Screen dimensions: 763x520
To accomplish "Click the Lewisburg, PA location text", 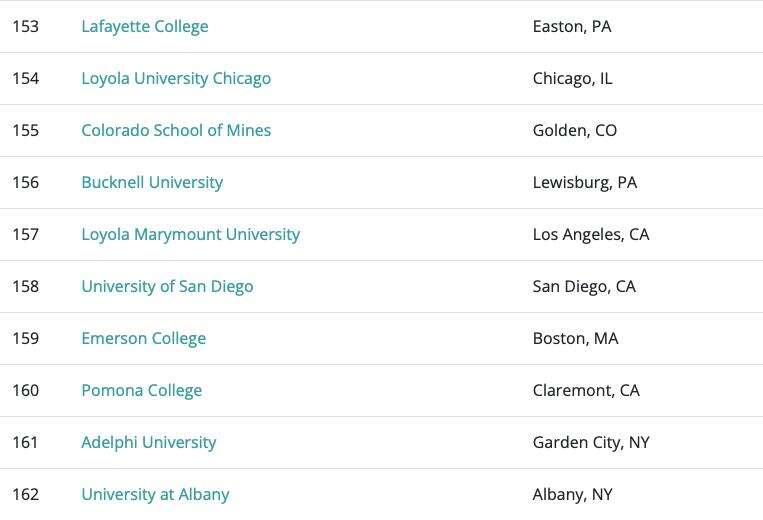I will click(x=584, y=183).
